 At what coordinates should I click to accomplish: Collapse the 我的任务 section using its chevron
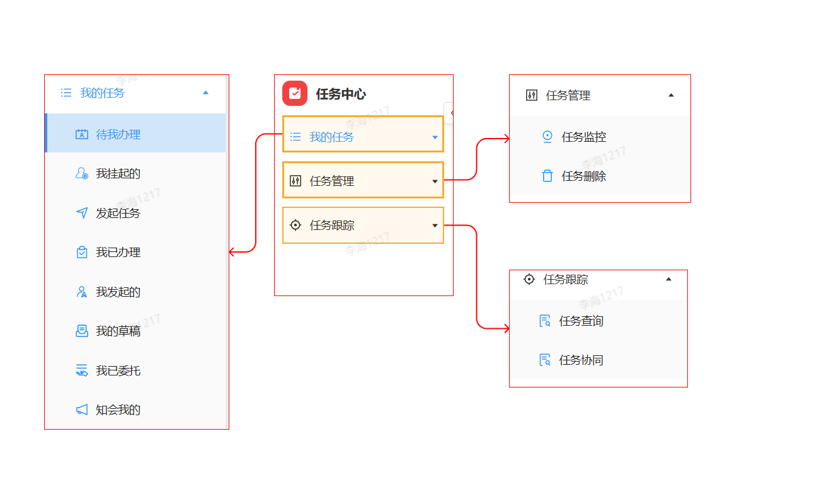click(x=205, y=92)
